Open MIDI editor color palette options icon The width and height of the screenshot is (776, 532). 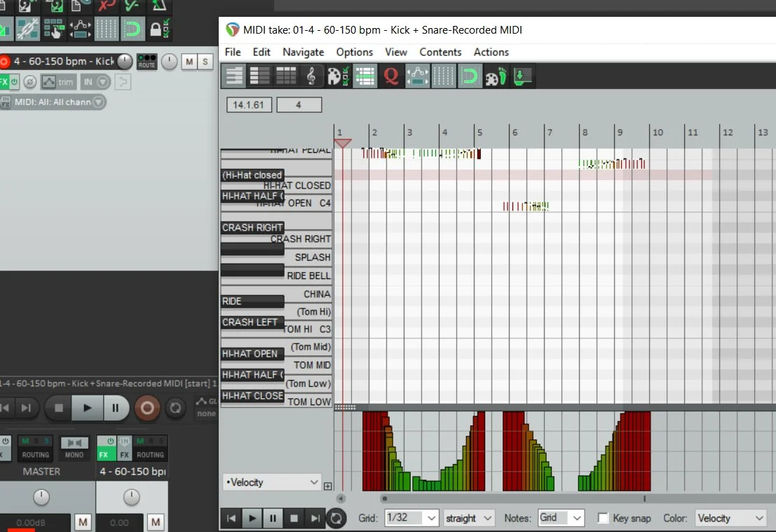338,76
